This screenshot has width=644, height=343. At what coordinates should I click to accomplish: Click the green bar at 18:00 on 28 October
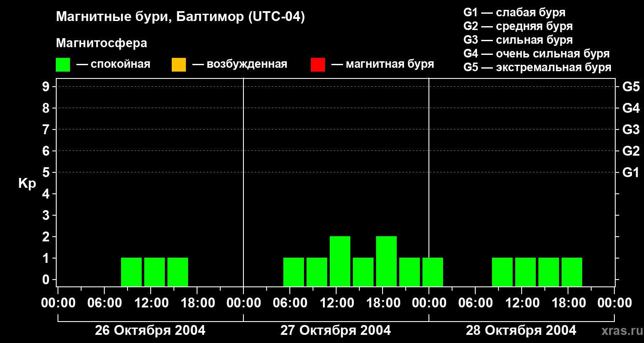(x=572, y=272)
